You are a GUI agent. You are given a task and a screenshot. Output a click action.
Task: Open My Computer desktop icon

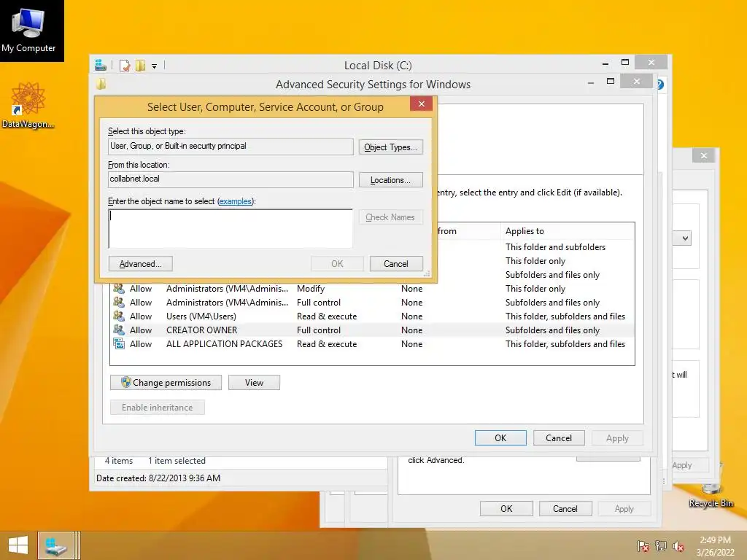(28, 30)
